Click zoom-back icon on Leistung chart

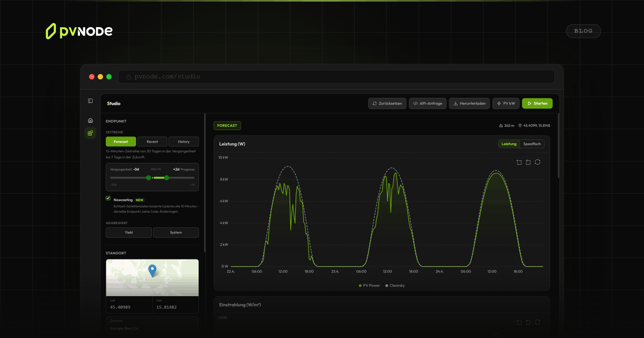coord(528,162)
